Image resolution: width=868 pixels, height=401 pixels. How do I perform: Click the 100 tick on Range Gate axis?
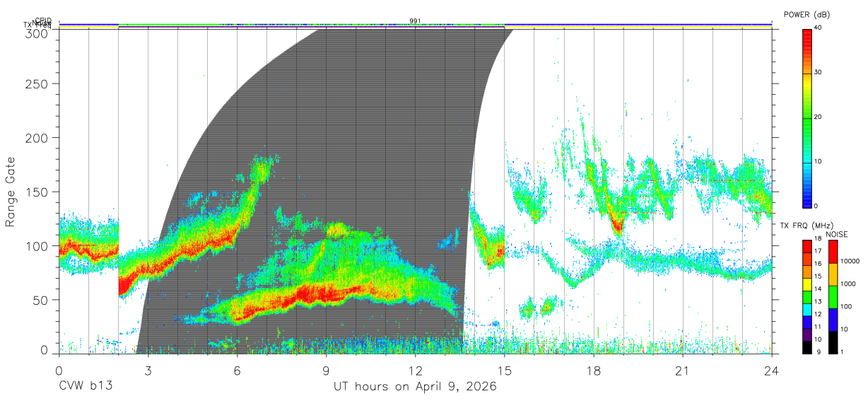click(x=38, y=245)
